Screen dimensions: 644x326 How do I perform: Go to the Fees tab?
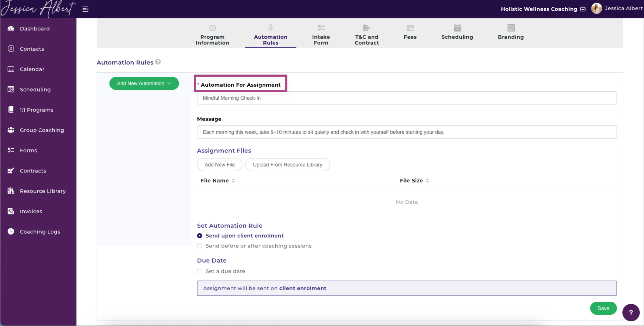pos(410,37)
